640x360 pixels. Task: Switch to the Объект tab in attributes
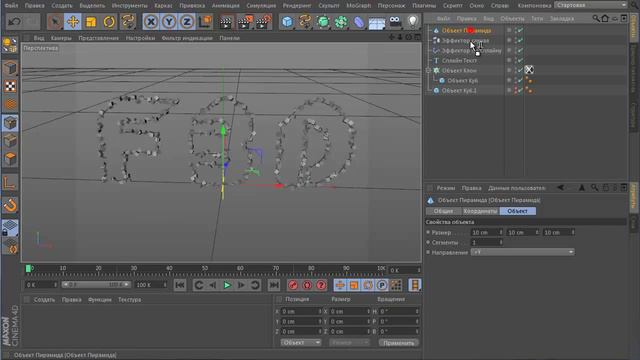[518, 211]
